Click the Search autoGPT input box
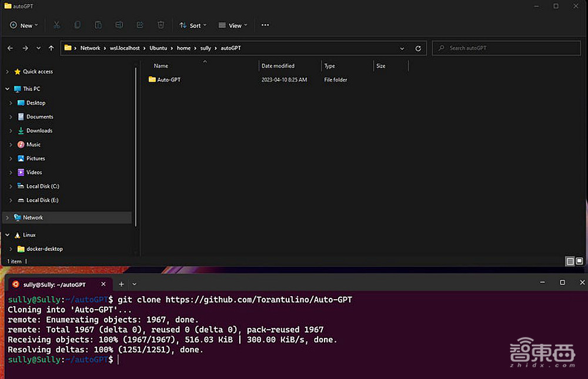Screen dimensions: 588x379 click(x=506, y=48)
